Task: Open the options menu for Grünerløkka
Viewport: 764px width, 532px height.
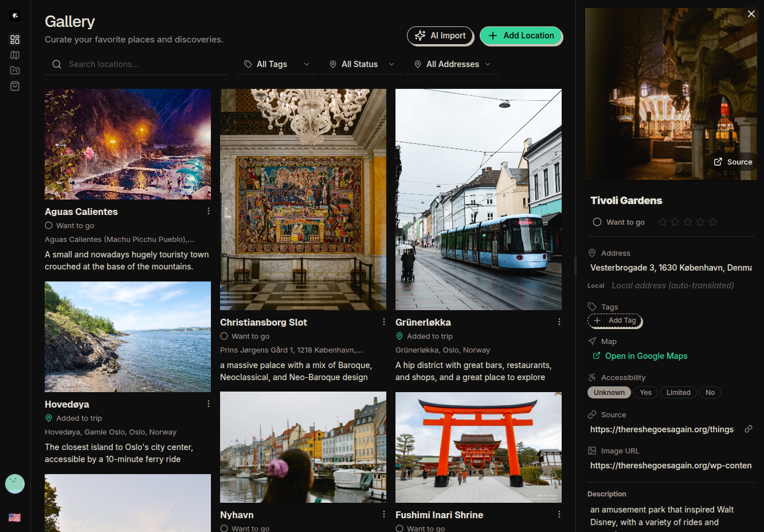Action: coord(559,322)
